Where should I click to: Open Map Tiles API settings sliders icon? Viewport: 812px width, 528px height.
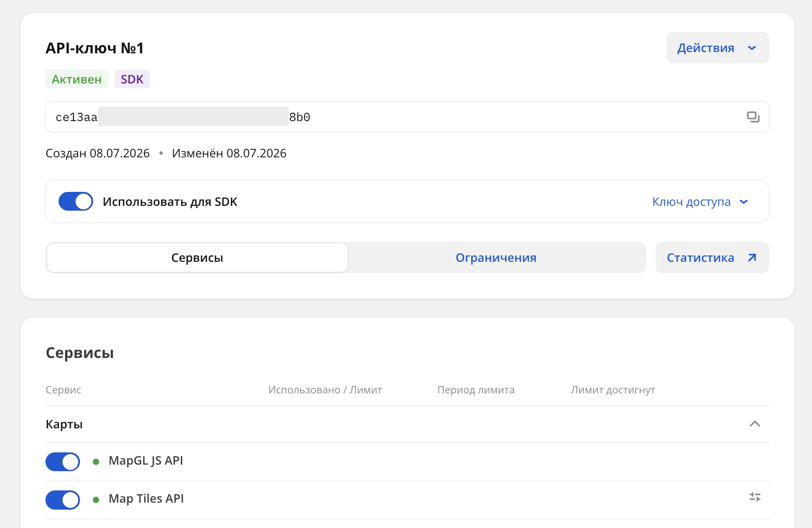(x=755, y=497)
